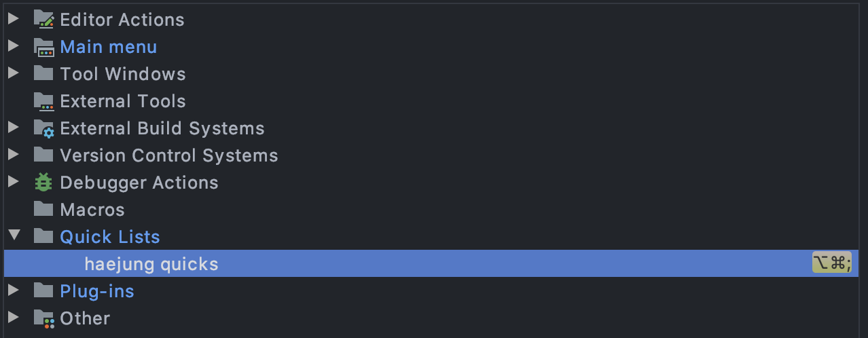Image resolution: width=868 pixels, height=338 pixels.
Task: Click the haejung quicks shortcut badge
Action: (831, 263)
